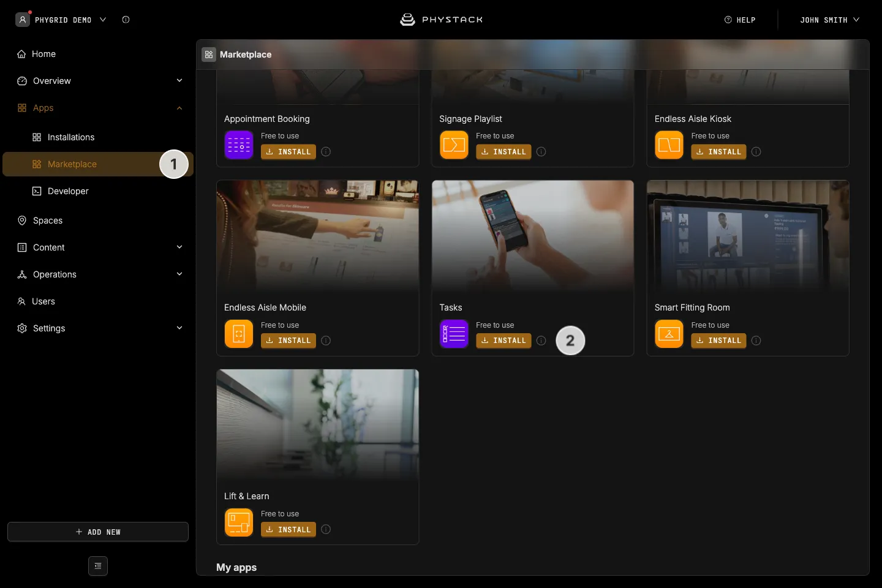Show info for Smart Fitting Room
The width and height of the screenshot is (882, 588).
coord(756,341)
